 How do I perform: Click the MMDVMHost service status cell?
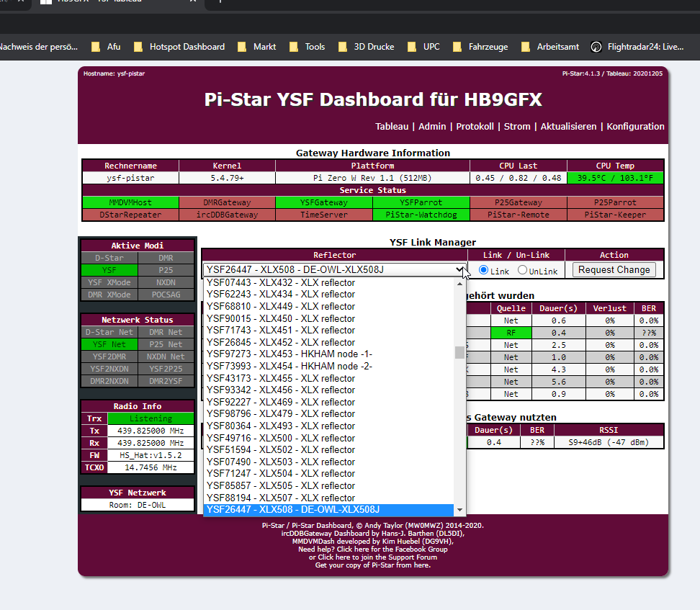[x=130, y=203]
